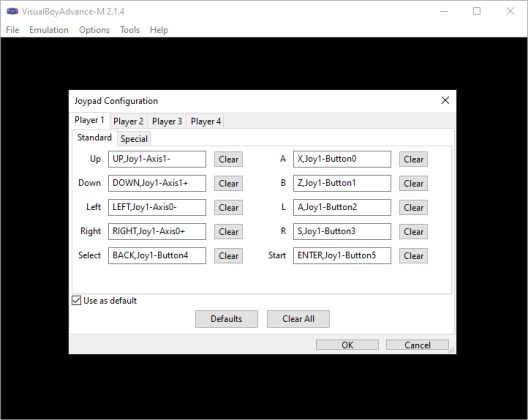The width and height of the screenshot is (528, 420).
Task: Cancel the joypad configuration dialog
Action: 417,345
